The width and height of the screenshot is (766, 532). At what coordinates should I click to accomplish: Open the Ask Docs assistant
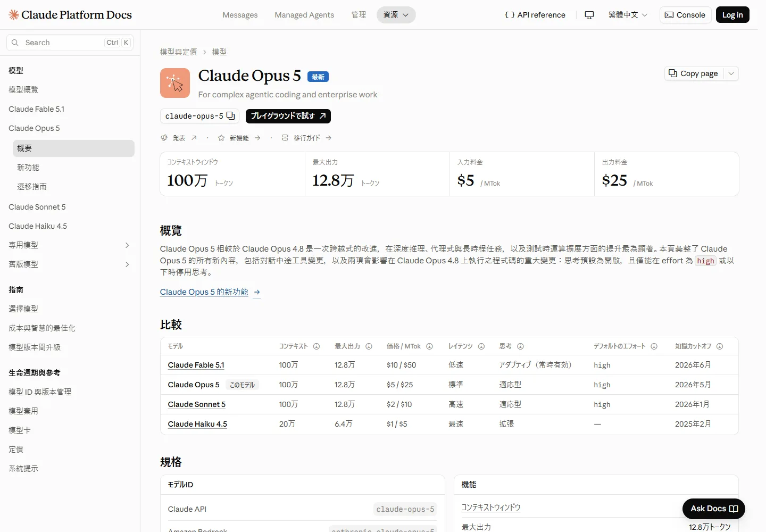[714, 509]
